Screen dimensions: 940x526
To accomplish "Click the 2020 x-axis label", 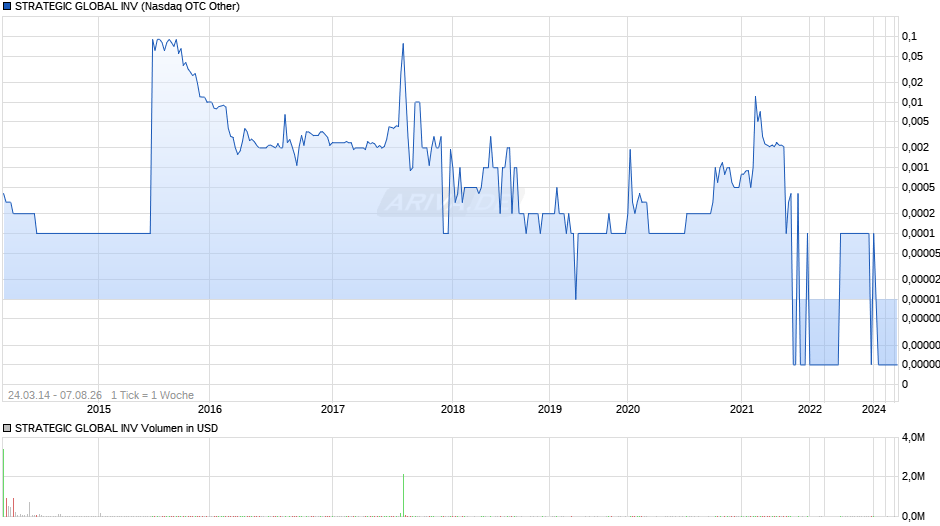I will coord(628,409).
